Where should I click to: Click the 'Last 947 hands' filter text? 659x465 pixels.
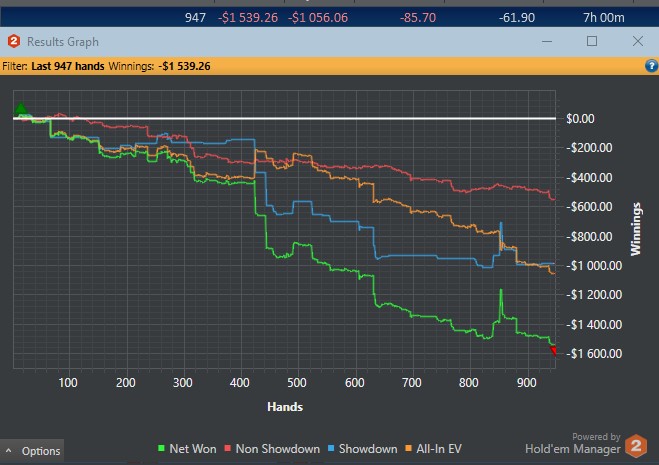(68, 66)
